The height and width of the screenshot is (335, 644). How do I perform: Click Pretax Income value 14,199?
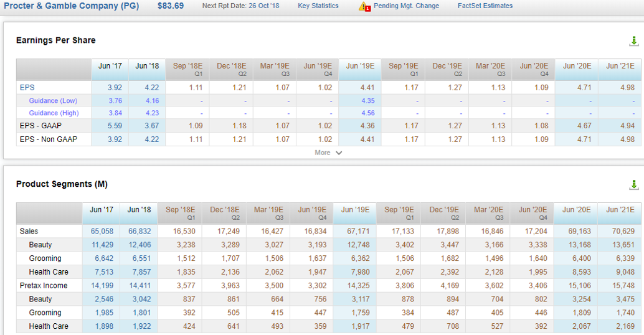coord(102,285)
